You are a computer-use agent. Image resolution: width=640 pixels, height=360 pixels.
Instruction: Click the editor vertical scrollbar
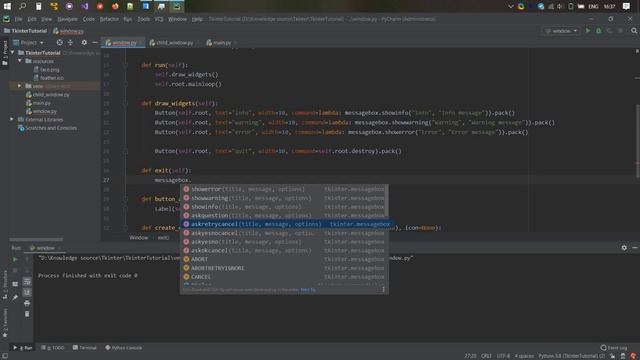click(x=637, y=141)
